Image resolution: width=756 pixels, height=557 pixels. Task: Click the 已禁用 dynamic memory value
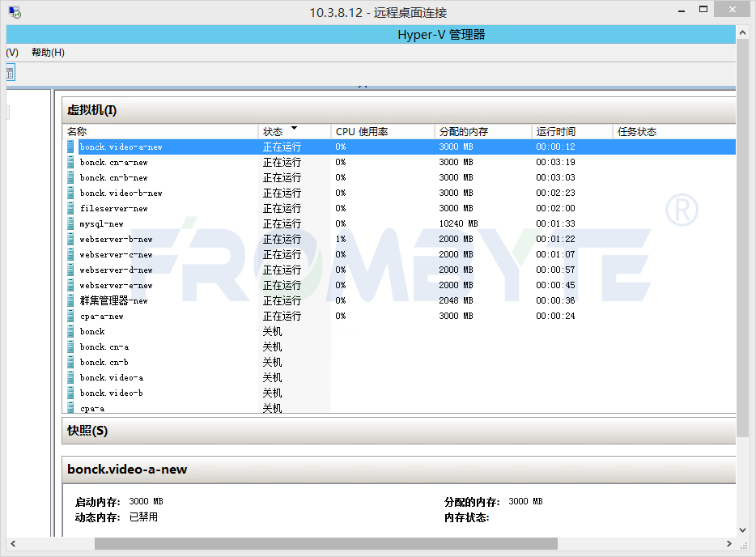(144, 517)
